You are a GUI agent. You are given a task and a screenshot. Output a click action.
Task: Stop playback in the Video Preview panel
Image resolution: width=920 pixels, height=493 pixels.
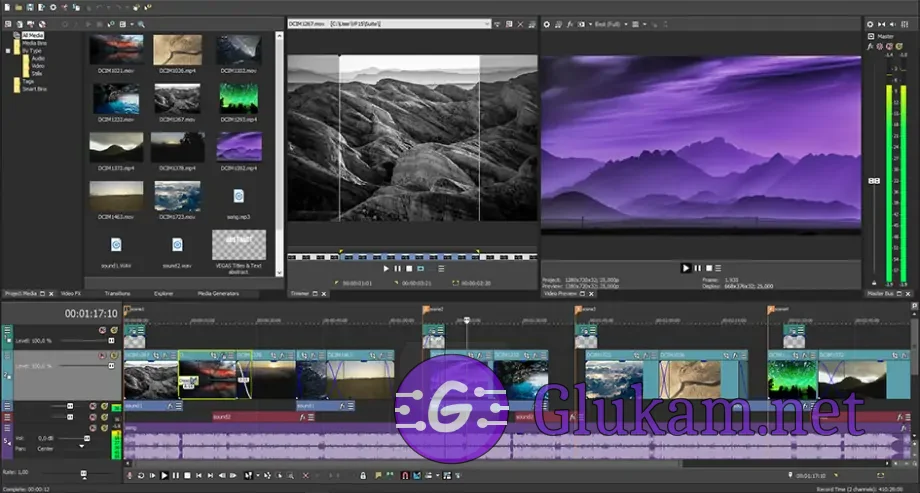pyautogui.click(x=709, y=268)
